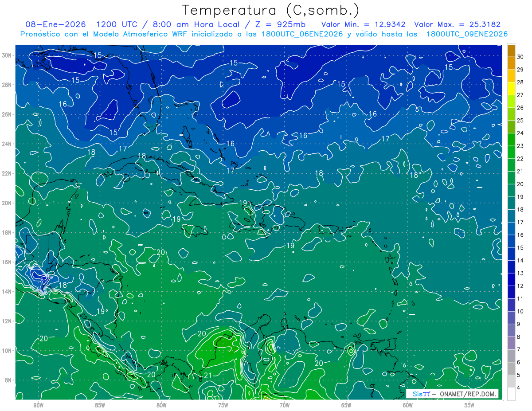The height and width of the screenshot is (411, 532).
Task: Select the purple legend swatch for 8
Action: tap(511, 331)
